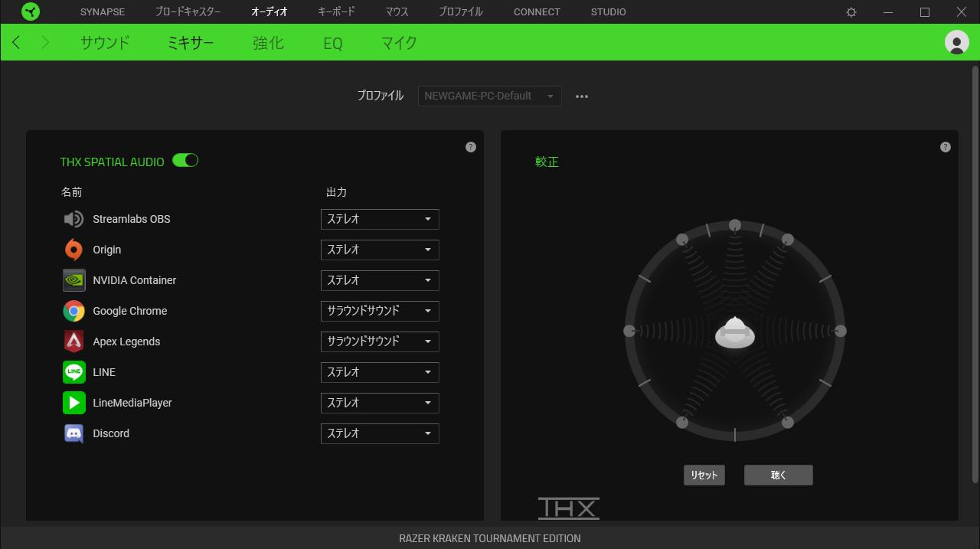Click the Google Chrome icon
This screenshot has height=549, width=980.
tap(73, 311)
